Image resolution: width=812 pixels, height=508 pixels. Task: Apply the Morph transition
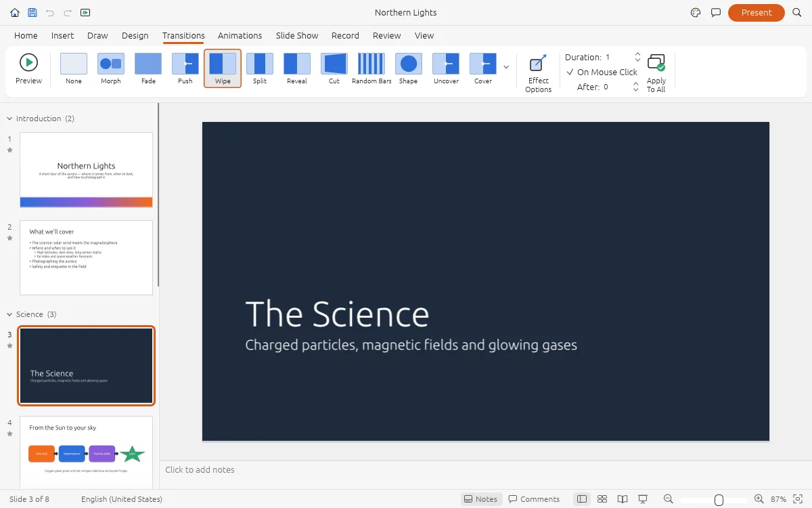point(111,68)
